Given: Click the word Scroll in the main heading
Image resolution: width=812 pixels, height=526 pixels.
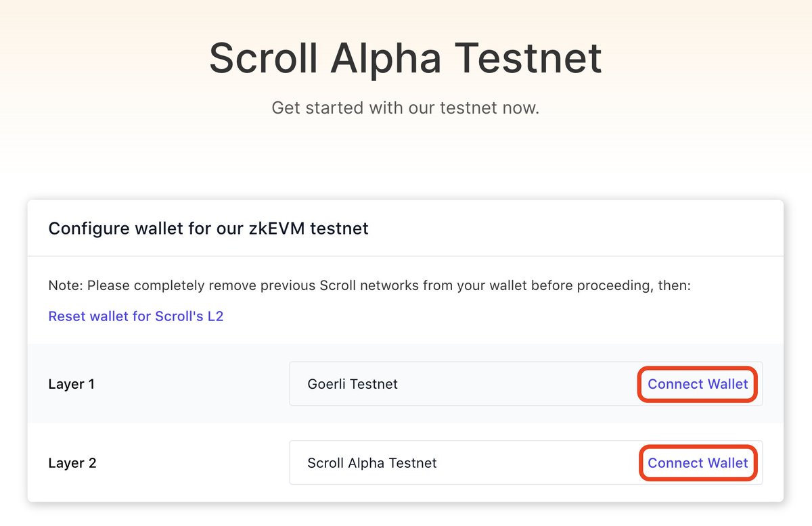Looking at the screenshot, I should 263,59.
